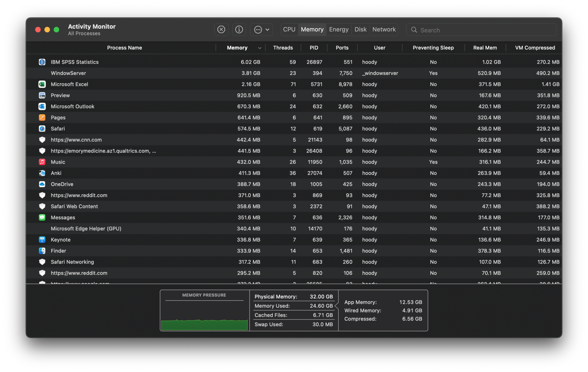Sort by Preventing Sleep column header

[433, 48]
